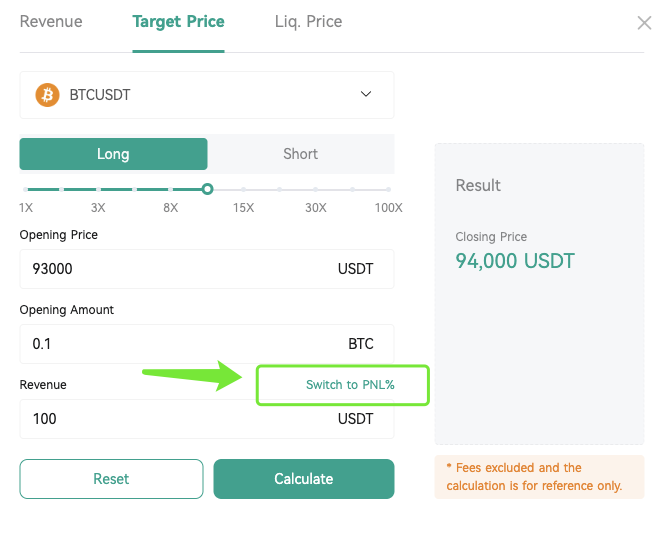This screenshot has width=665, height=559.
Task: Click the Bitcoin coin icon
Action: pyautogui.click(x=47, y=95)
